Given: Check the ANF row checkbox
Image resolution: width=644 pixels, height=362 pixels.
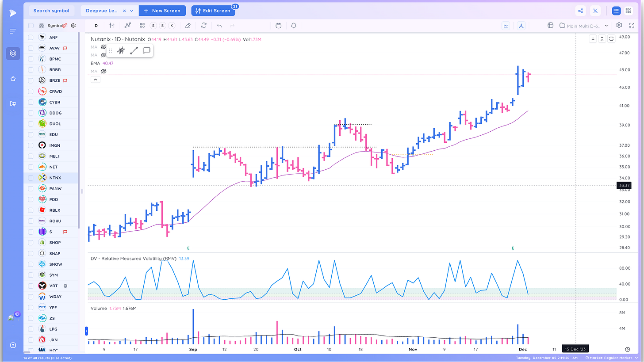Looking at the screenshot, I should (31, 37).
